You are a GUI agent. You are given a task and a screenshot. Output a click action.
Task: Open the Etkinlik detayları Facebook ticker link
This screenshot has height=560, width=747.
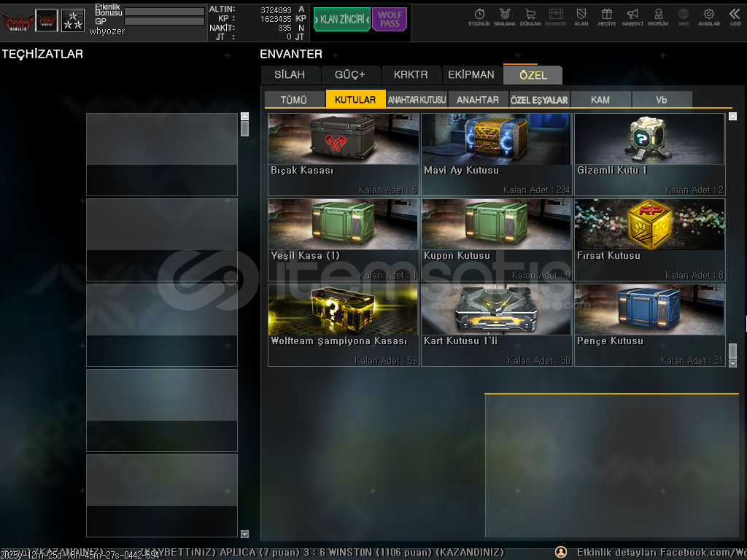661,553
